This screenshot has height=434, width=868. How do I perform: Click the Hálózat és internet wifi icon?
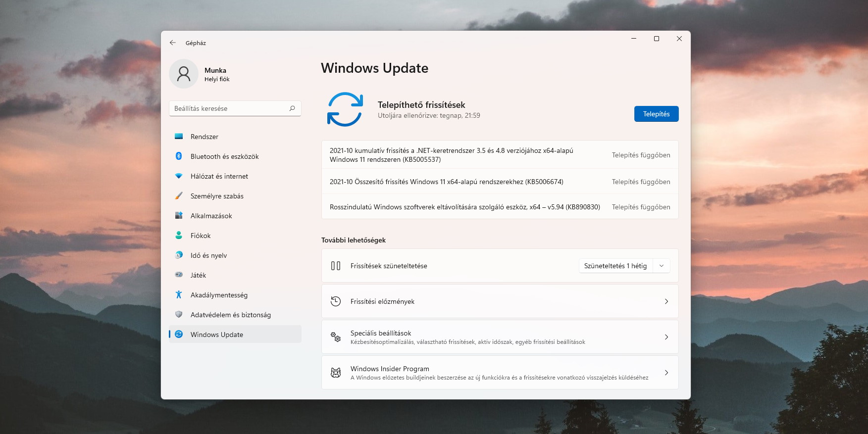tap(179, 176)
